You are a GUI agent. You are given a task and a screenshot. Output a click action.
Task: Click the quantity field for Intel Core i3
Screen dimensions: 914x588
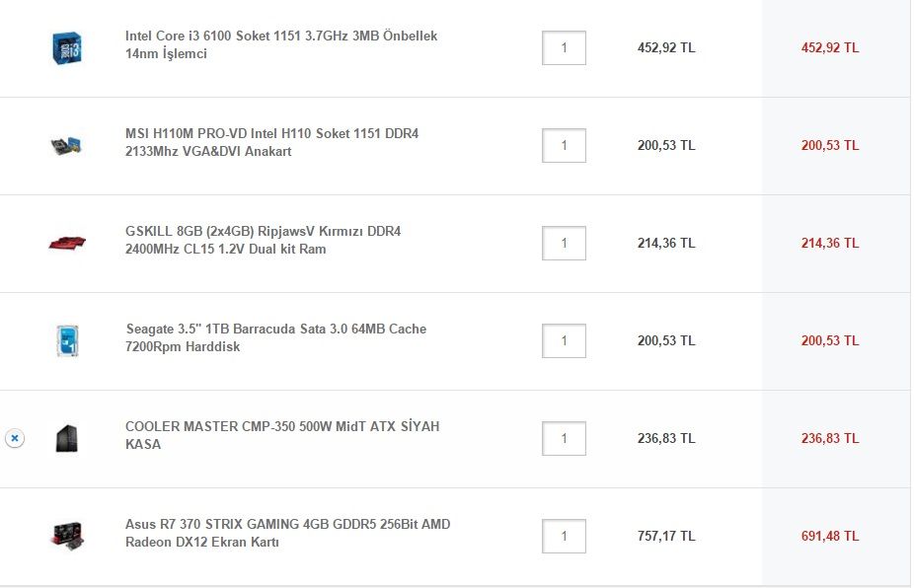click(564, 47)
